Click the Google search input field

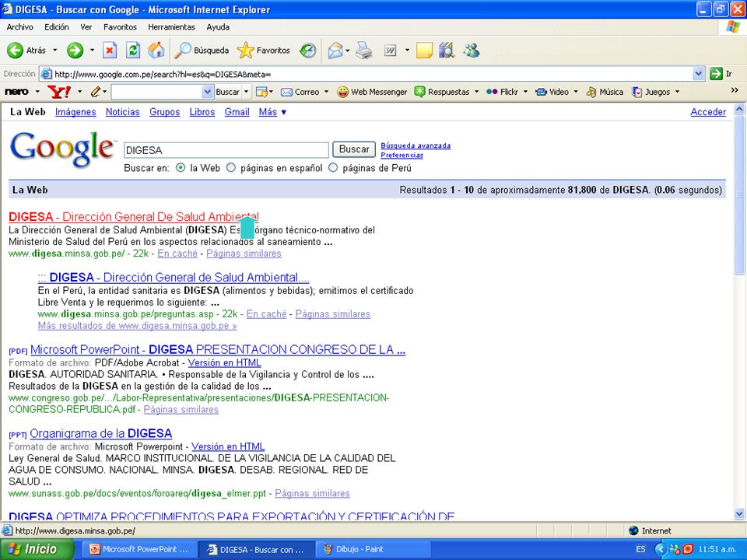(226, 150)
